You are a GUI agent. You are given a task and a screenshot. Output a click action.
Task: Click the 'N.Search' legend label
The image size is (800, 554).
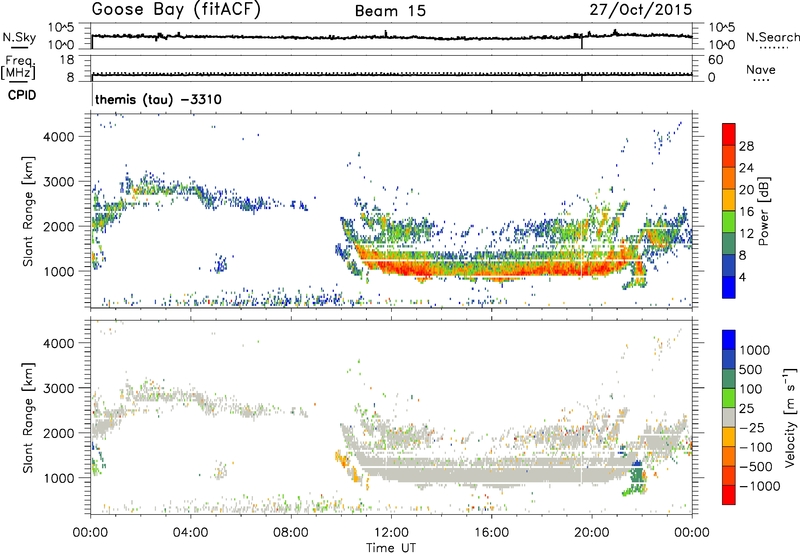click(x=772, y=37)
